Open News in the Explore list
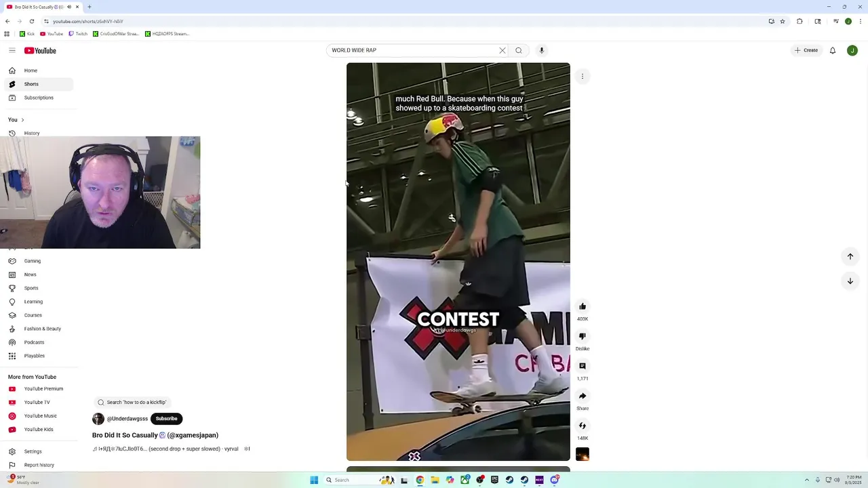This screenshot has height=488, width=868. tap(39, 274)
